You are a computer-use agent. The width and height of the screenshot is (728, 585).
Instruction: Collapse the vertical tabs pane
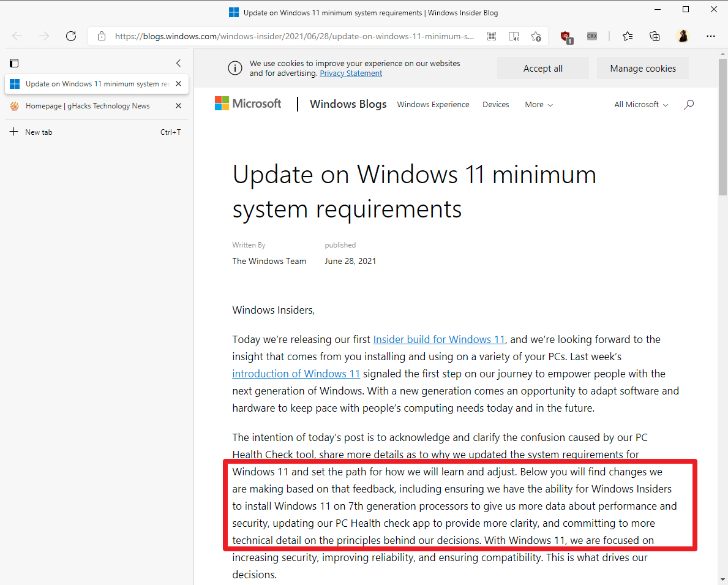[178, 63]
